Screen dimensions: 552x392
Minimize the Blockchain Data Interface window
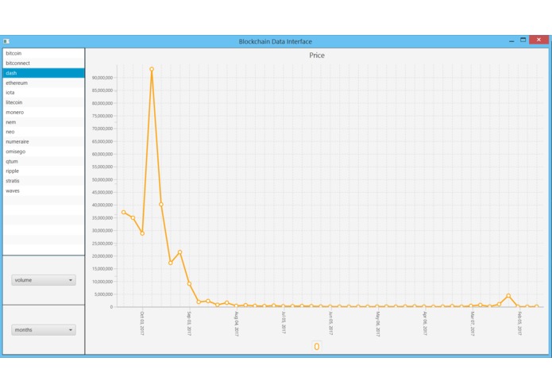point(511,40)
